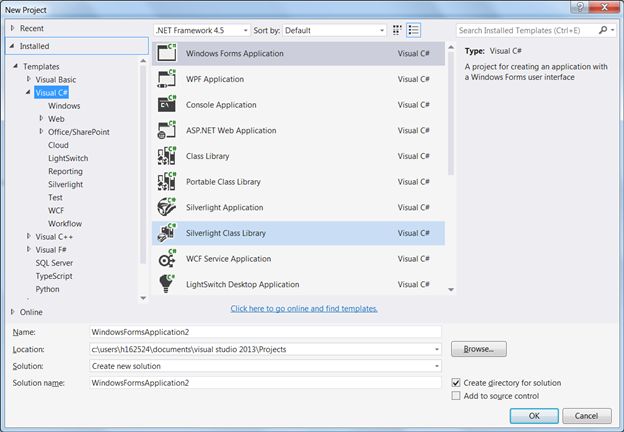Image resolution: width=624 pixels, height=432 pixels.
Task: Click the Console Application template icon
Action: tap(167, 104)
